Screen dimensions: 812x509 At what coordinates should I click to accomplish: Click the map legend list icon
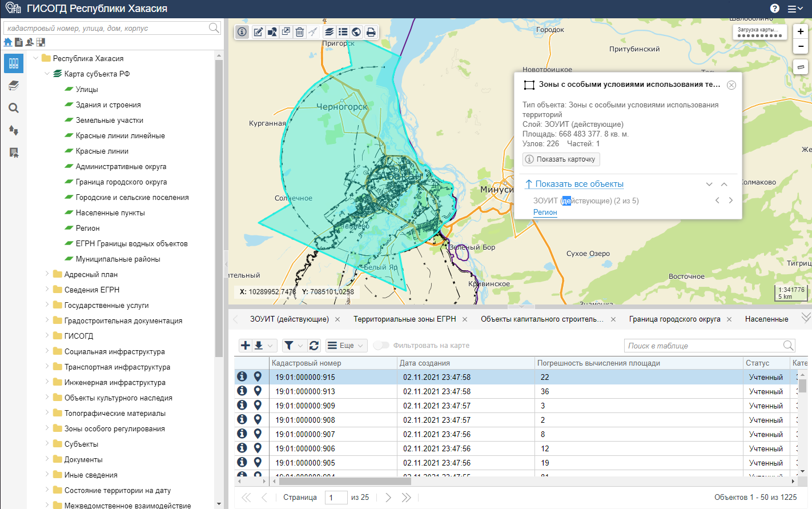(343, 32)
